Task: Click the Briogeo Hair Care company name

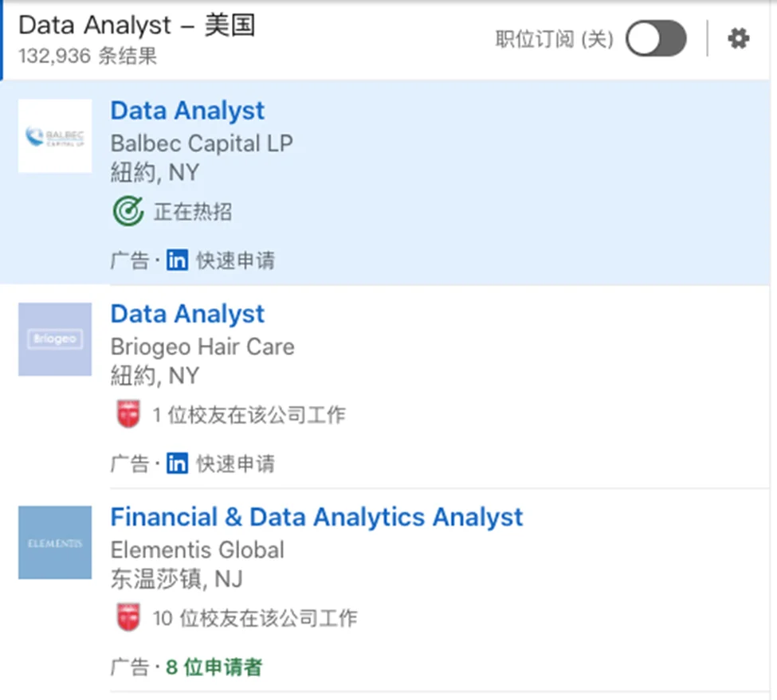Action: (x=202, y=346)
